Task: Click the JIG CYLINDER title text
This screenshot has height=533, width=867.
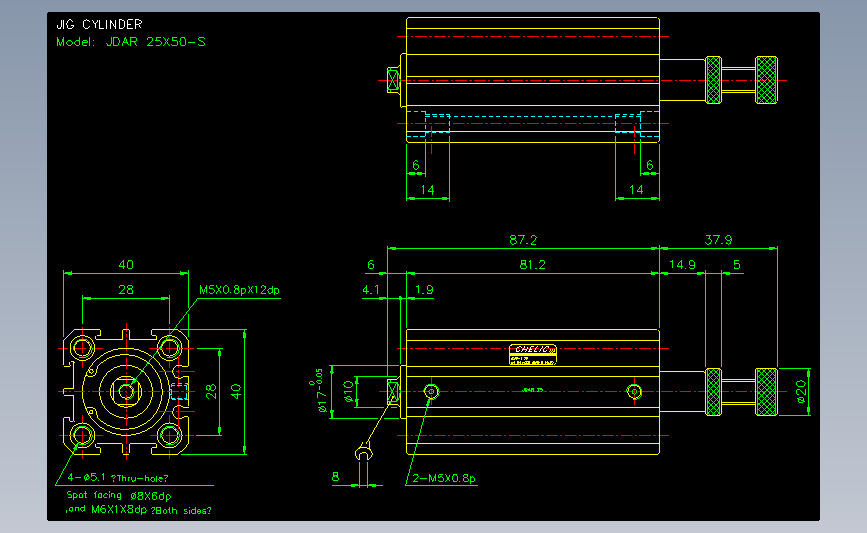Action: point(100,24)
